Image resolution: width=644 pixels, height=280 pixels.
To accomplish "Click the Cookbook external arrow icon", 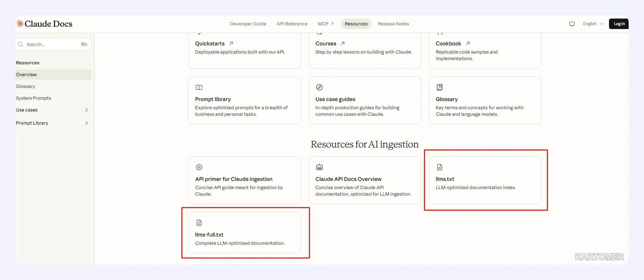I will tap(468, 43).
